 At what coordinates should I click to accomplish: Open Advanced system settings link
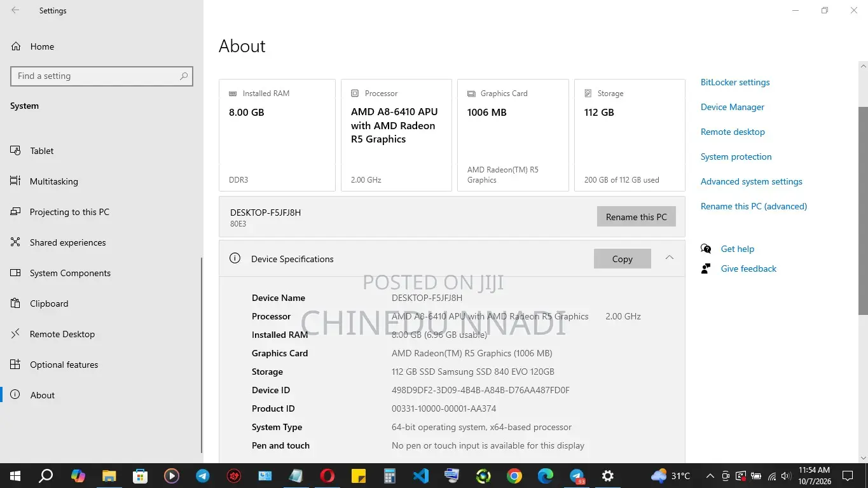tap(751, 181)
